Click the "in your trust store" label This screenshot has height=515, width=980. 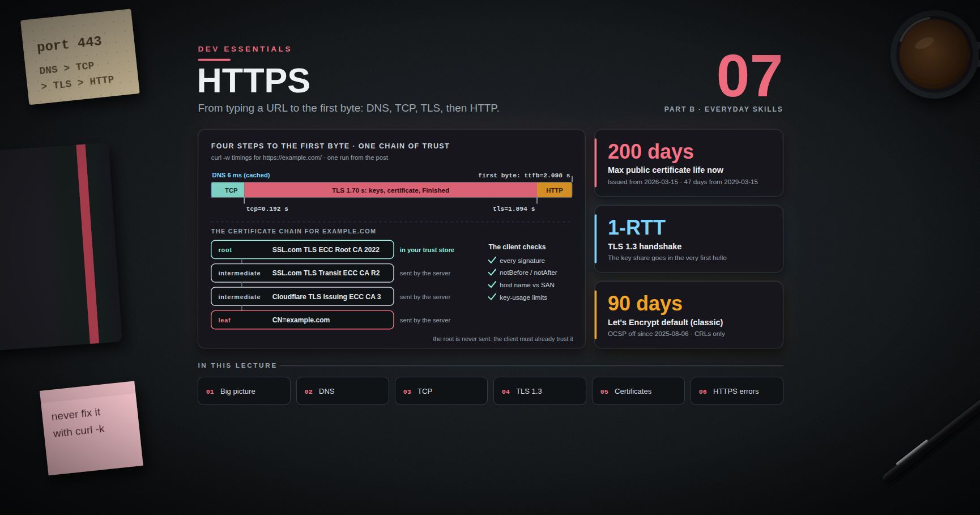(427, 250)
